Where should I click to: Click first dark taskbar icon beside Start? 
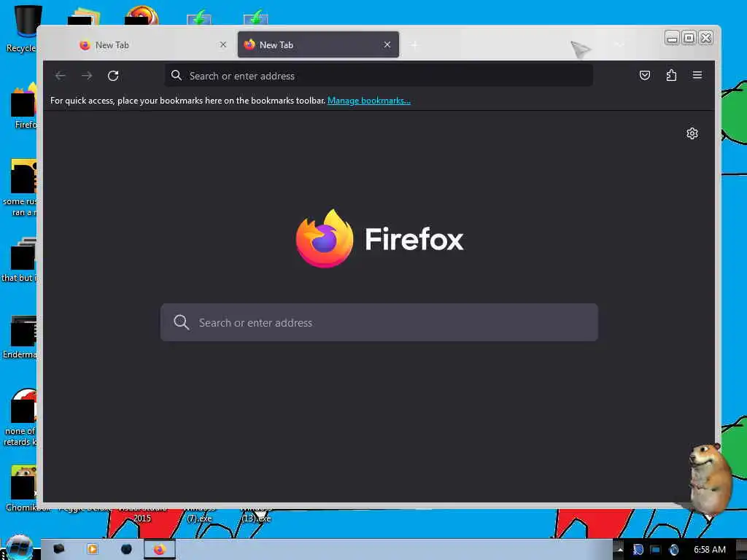(58, 549)
